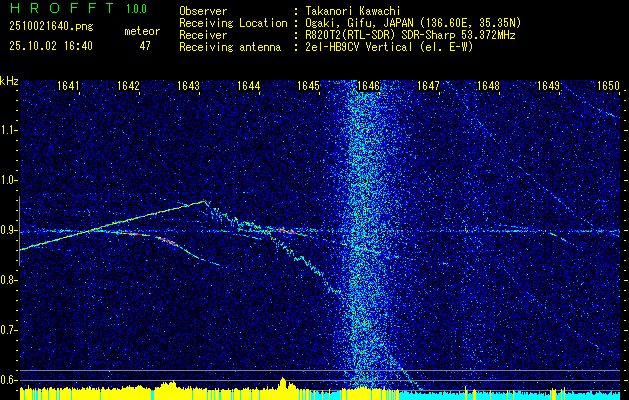Click the meteor label
The height and width of the screenshot is (400, 629).
click(x=142, y=31)
